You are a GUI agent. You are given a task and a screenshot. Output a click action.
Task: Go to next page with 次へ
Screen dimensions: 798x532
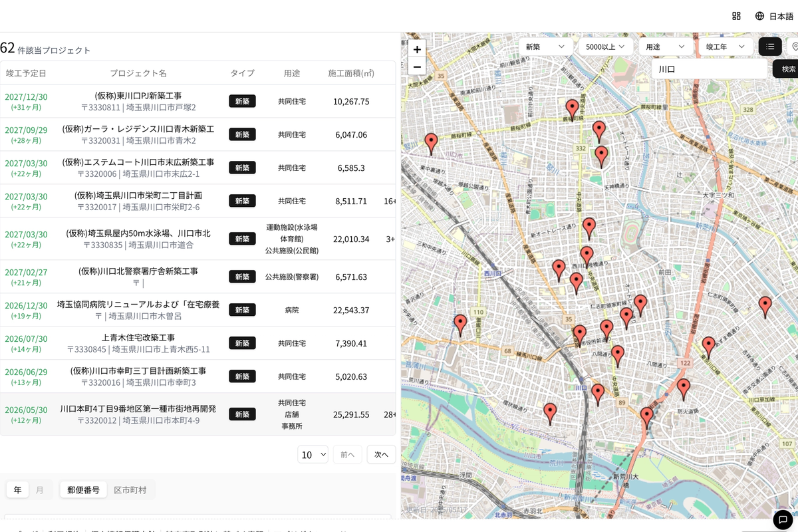[x=381, y=454]
